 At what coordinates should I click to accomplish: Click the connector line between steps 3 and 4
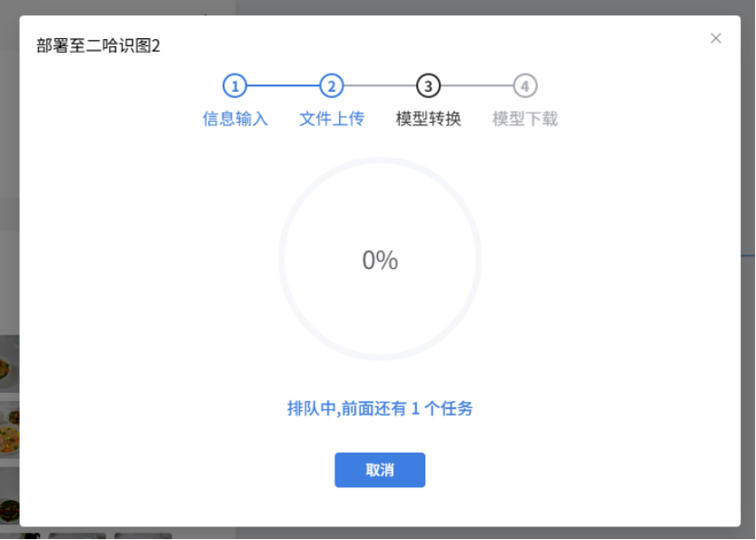[x=477, y=85]
